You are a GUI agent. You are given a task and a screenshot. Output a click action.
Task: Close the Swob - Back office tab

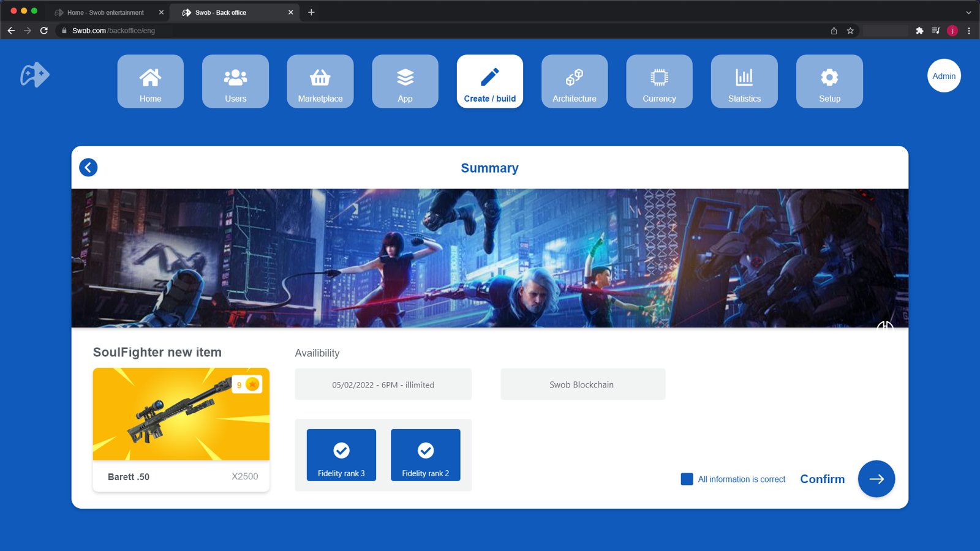point(290,12)
